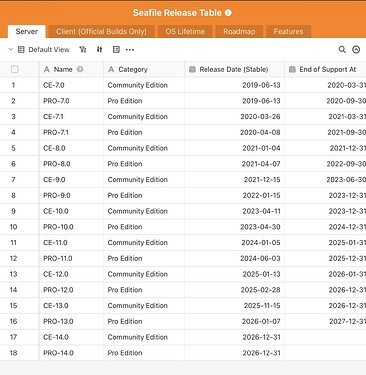
Task: Click release date 2021-01-04
Action: click(261, 148)
